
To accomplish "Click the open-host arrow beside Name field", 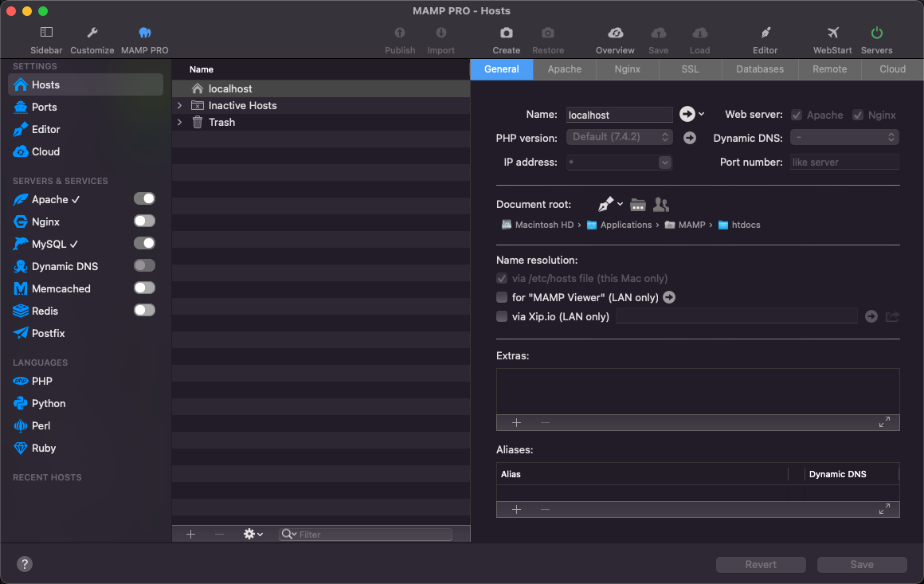I will tap(687, 114).
